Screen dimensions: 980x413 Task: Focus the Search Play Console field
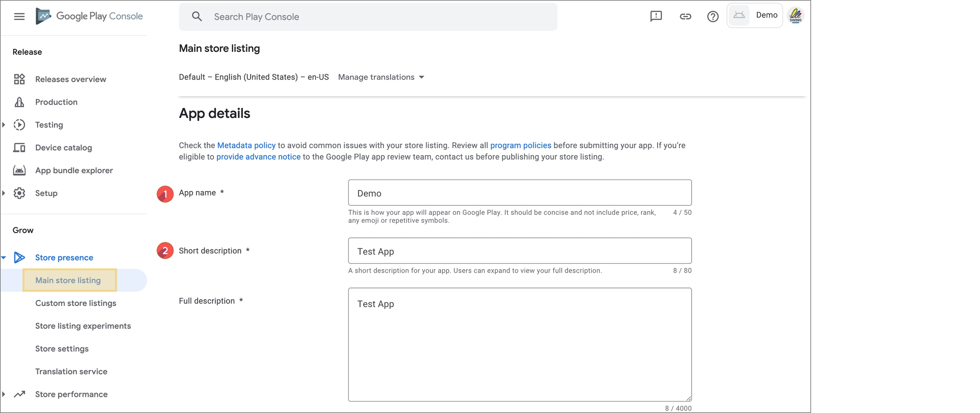tap(368, 17)
